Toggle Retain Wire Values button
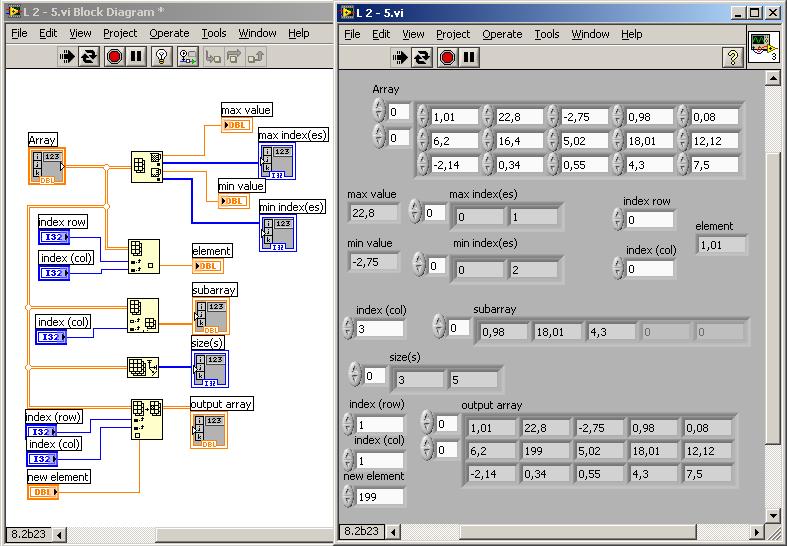The height and width of the screenshot is (546, 787). (x=188, y=57)
